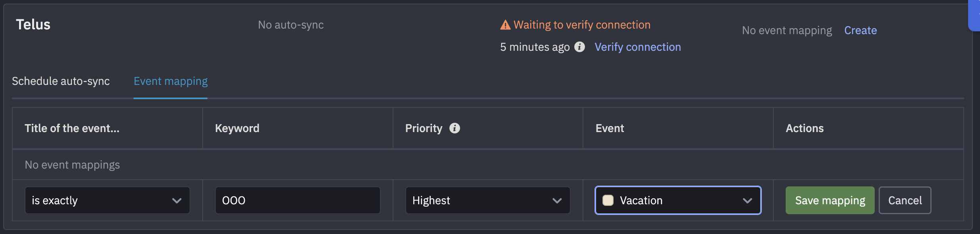Viewport: 980px width, 234px height.
Task: Click the info icon next to '5 minutes ago'
Action: (x=580, y=47)
